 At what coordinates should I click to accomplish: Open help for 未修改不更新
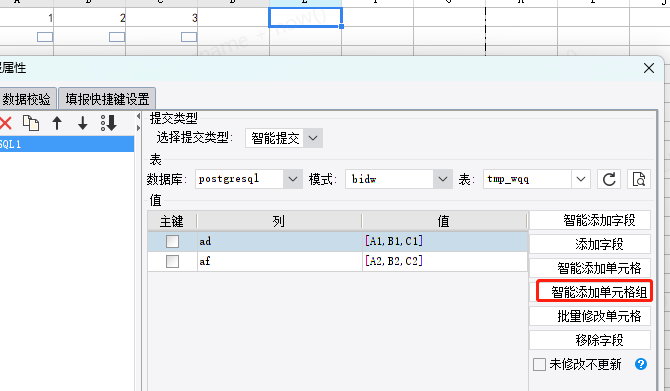click(x=641, y=364)
